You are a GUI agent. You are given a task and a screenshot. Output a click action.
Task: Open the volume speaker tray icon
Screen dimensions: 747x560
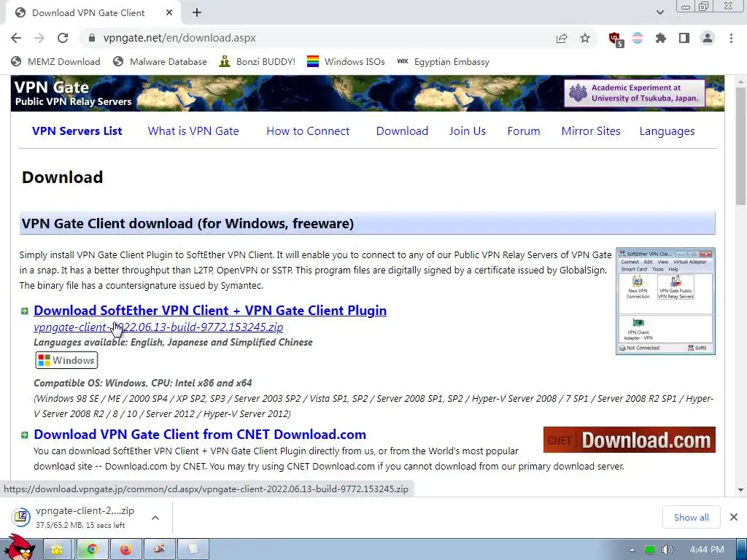tap(667, 550)
